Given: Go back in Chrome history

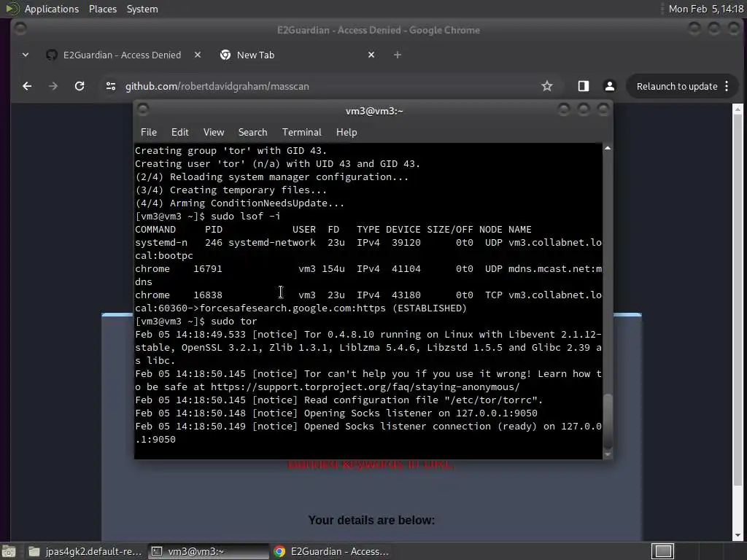Looking at the screenshot, I should [27, 86].
